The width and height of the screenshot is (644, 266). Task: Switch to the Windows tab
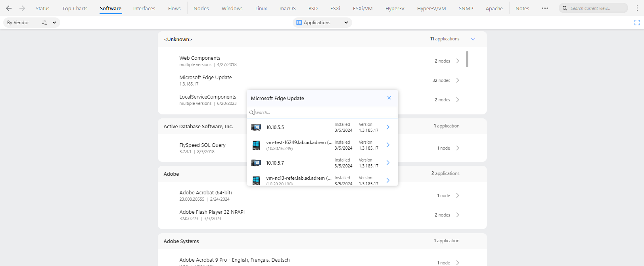[232, 8]
